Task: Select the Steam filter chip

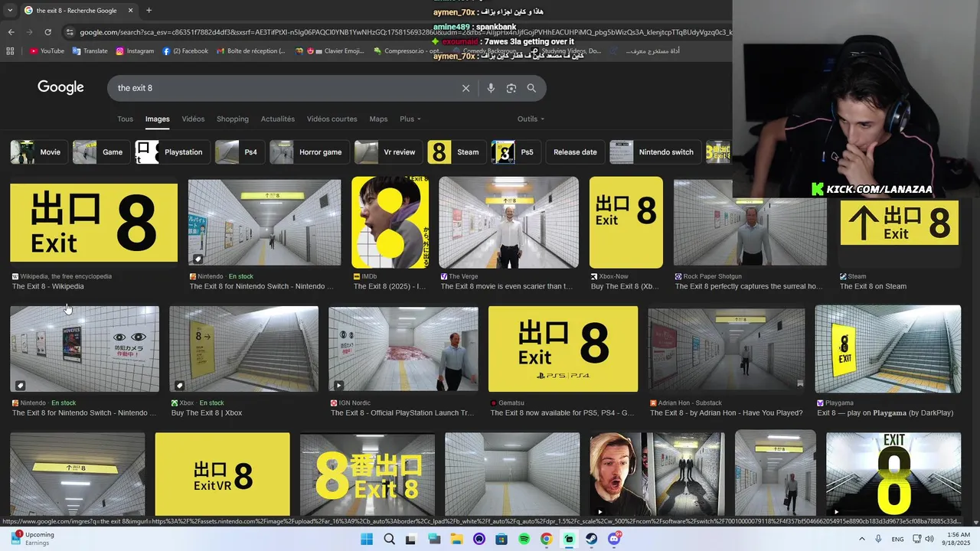Action: (456, 152)
